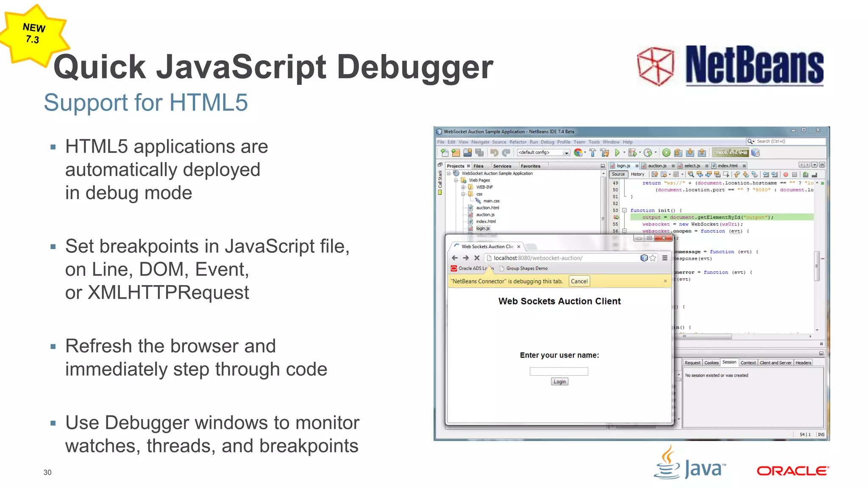Click the Clean and Build icon

[x=604, y=153]
